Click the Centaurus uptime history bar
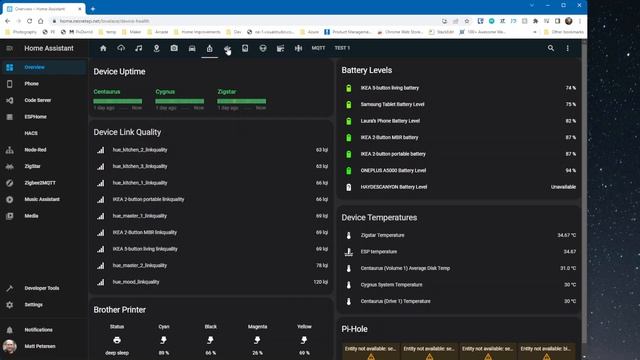640x360 pixels. 118,101
